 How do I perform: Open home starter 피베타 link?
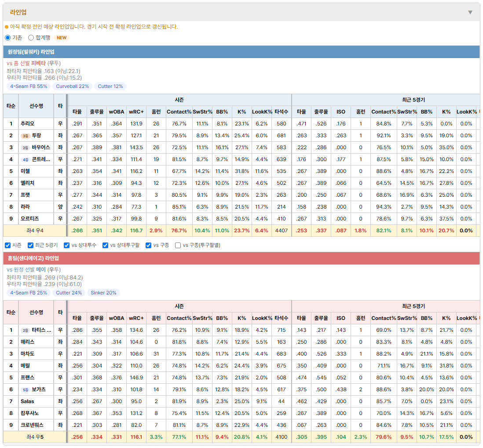click(x=38, y=63)
